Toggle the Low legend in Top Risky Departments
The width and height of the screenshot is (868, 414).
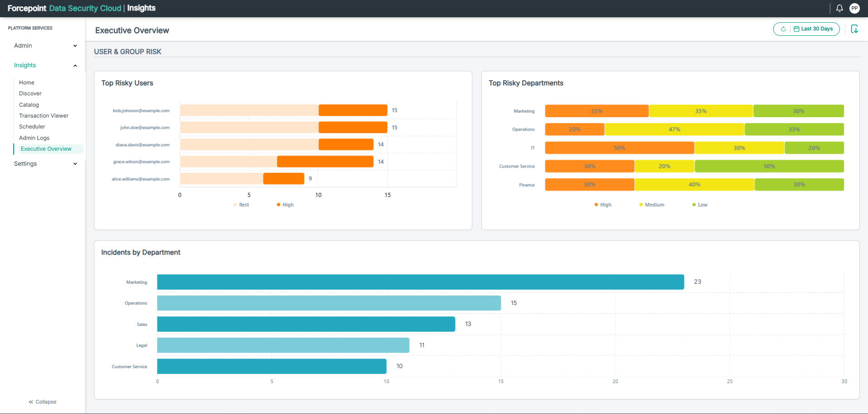point(700,205)
